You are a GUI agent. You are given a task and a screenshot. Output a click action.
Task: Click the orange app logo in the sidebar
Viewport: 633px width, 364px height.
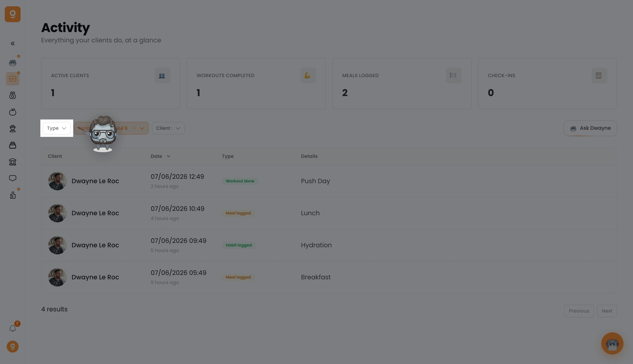13,14
